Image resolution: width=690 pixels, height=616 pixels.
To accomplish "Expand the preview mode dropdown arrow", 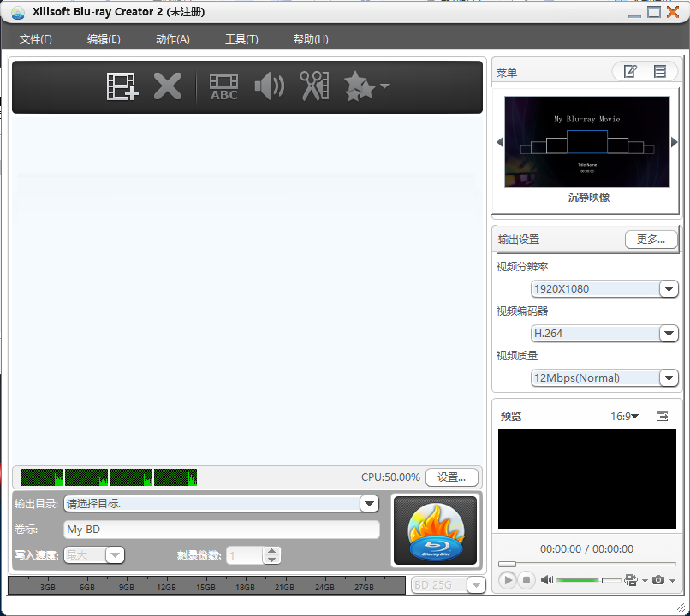I will pyautogui.click(x=645, y=581).
